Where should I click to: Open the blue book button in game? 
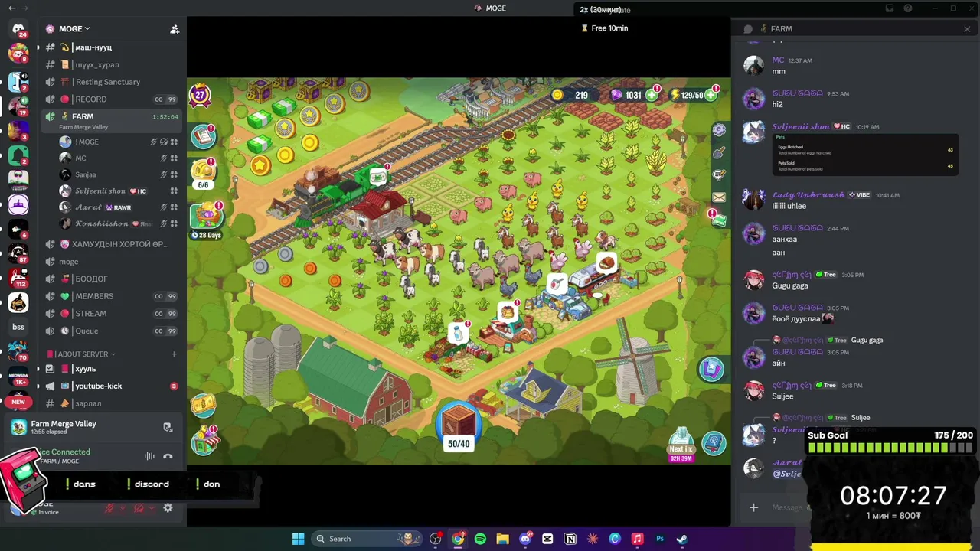(714, 443)
